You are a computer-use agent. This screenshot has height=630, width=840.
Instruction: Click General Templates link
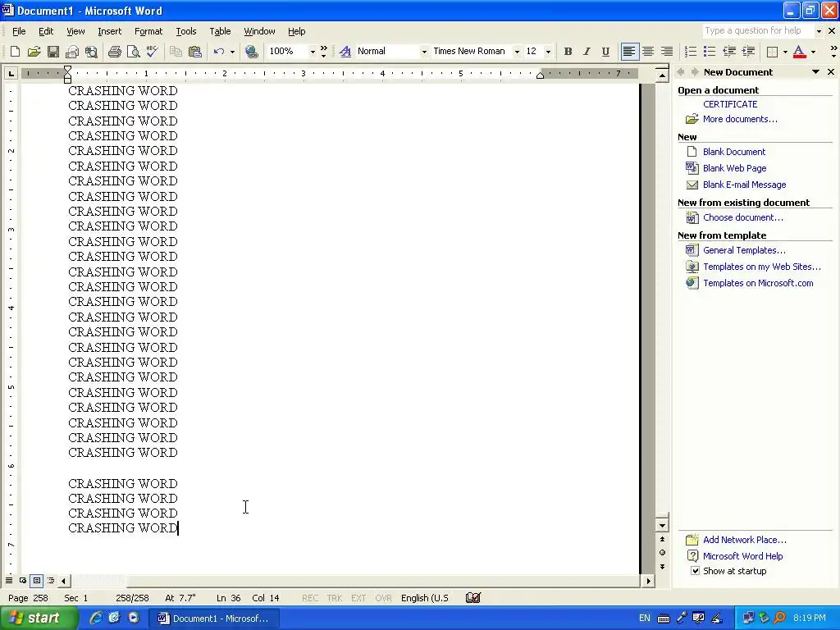(744, 250)
